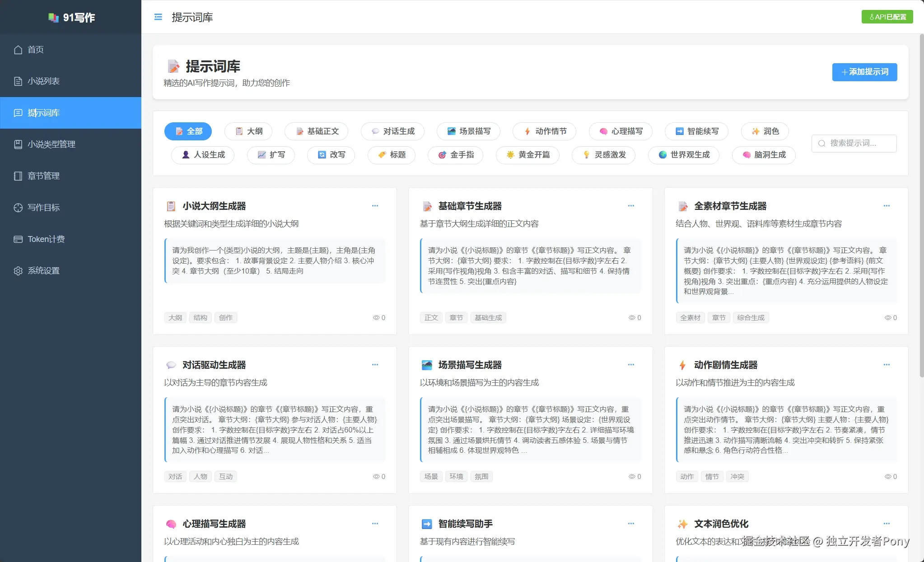This screenshot has height=562, width=924.
Task: Open the 小说类型管理 panel icon
Action: point(18,144)
